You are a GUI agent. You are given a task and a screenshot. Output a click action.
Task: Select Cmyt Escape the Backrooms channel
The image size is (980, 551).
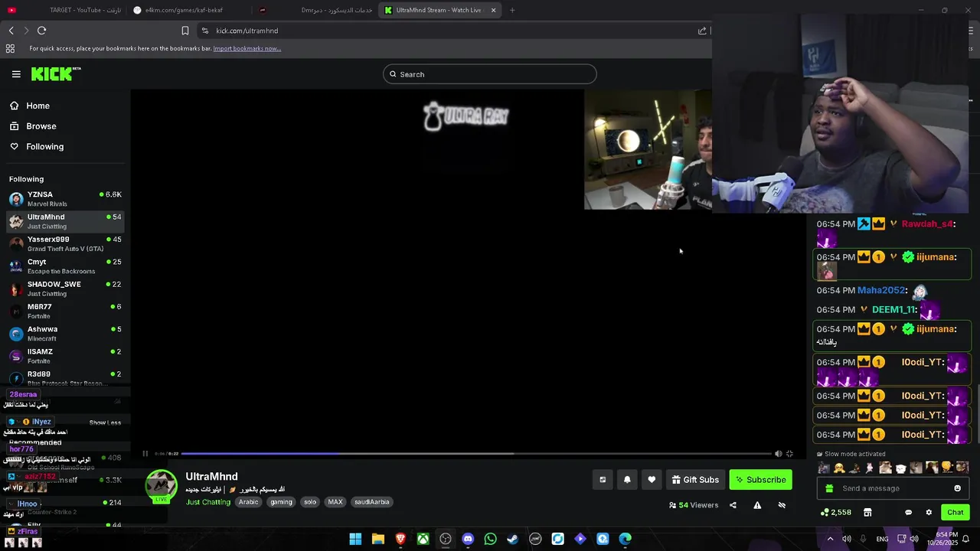[65, 266]
